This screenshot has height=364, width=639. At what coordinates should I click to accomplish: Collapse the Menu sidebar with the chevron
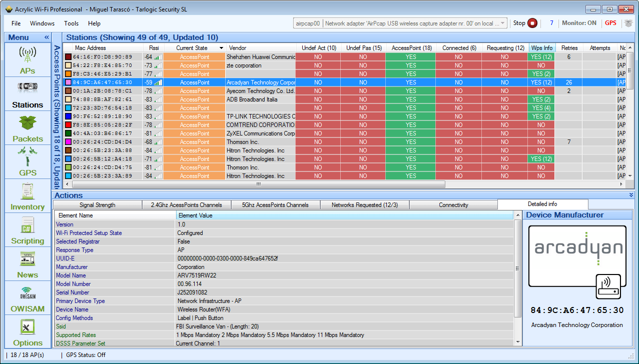[x=47, y=37]
